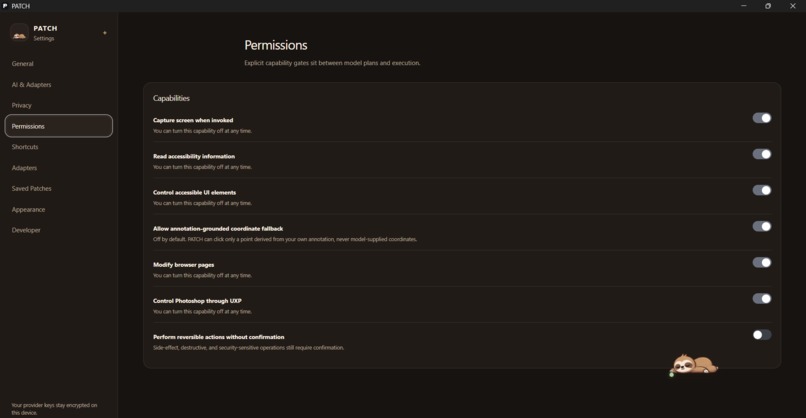
Task: Open Shortcuts settings
Action: click(59, 147)
